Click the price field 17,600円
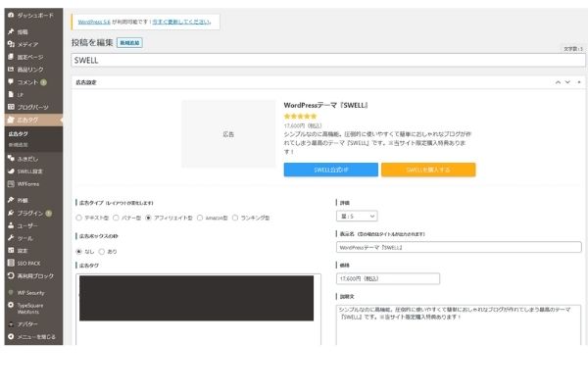This screenshot has width=588, height=392. [x=388, y=278]
